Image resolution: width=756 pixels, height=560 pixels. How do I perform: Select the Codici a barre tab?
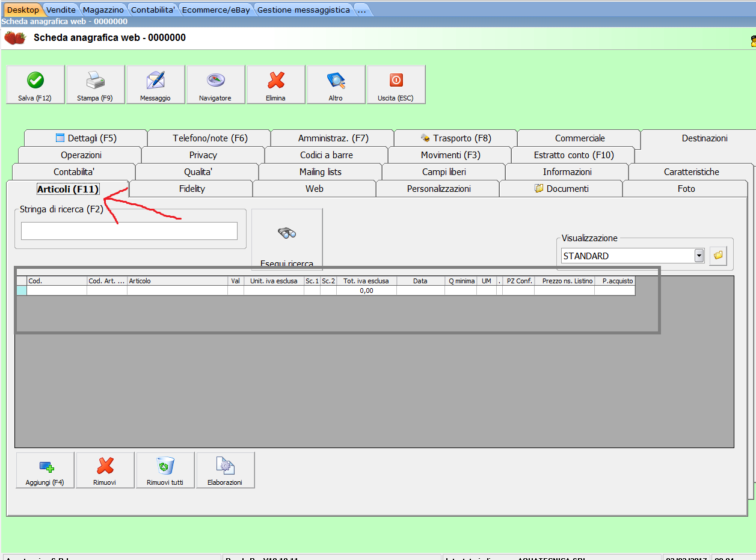[x=327, y=155]
